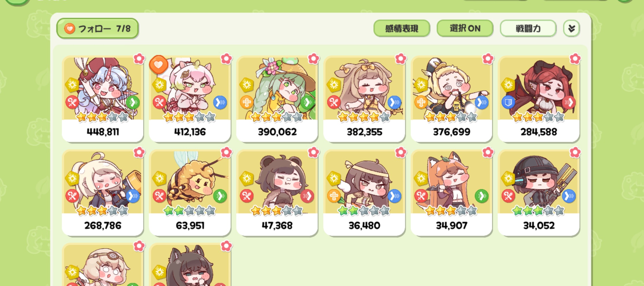Viewport: 644px width, 286px height.
Task: Toggle flower badge on 36,480 card
Action: click(x=400, y=153)
